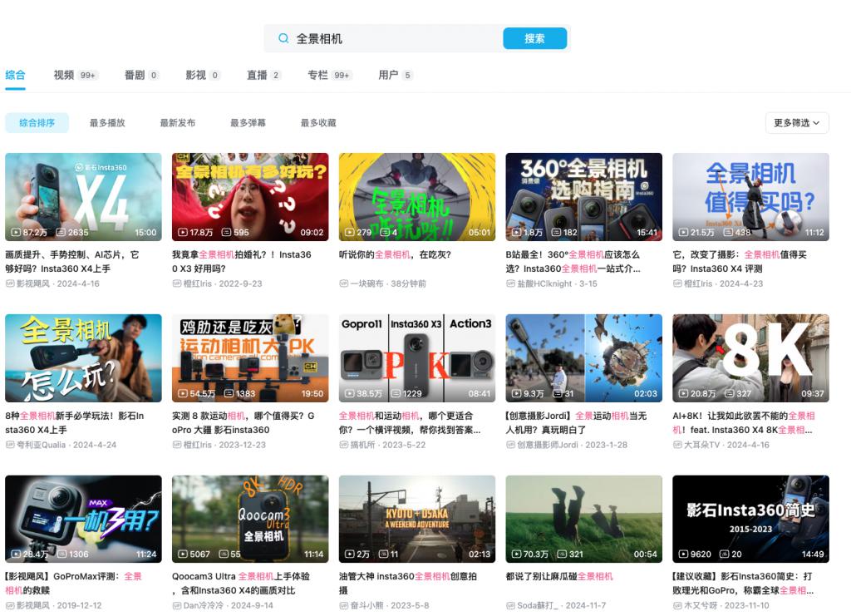The width and height of the screenshot is (851, 616).
Task: Open the 8K video thumbnail
Action: pyautogui.click(x=750, y=358)
